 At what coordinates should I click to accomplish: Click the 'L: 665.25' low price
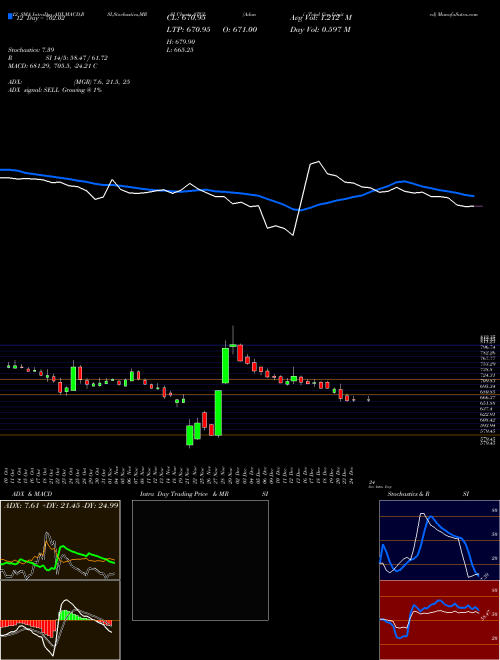182,50
